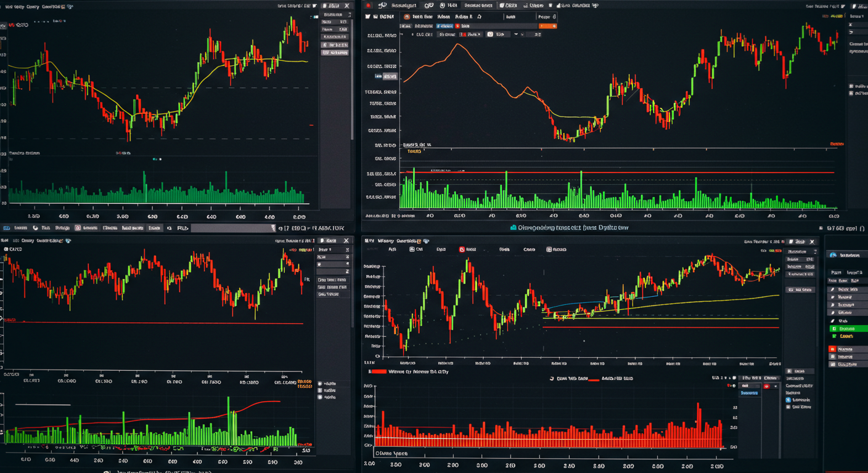Close the bottom-right chart window with its X button

point(812,242)
